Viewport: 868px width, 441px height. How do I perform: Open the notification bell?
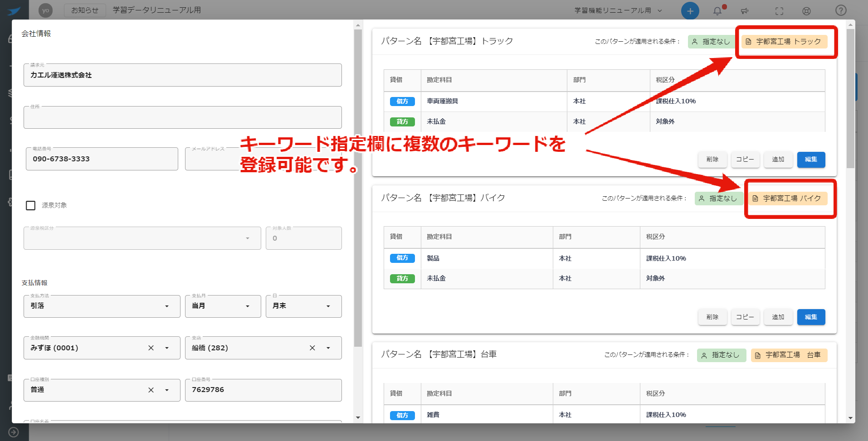[x=717, y=10]
